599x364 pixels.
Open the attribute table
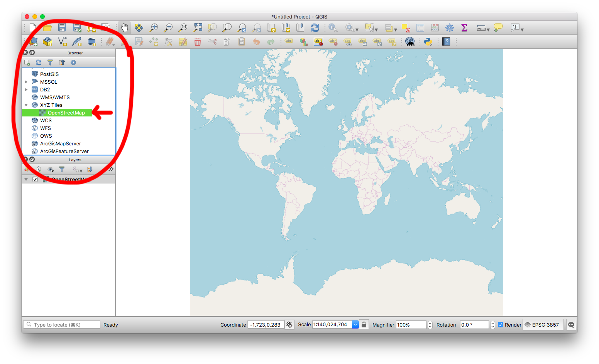(x=420, y=27)
